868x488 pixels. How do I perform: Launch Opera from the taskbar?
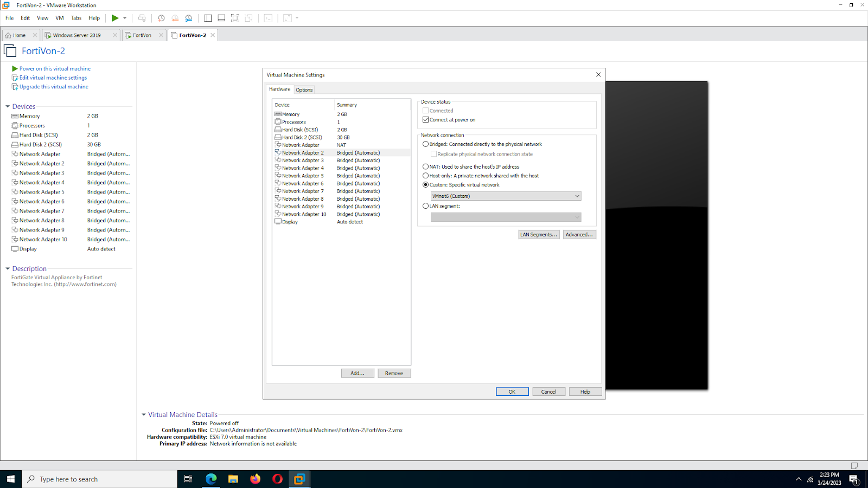pyautogui.click(x=277, y=479)
